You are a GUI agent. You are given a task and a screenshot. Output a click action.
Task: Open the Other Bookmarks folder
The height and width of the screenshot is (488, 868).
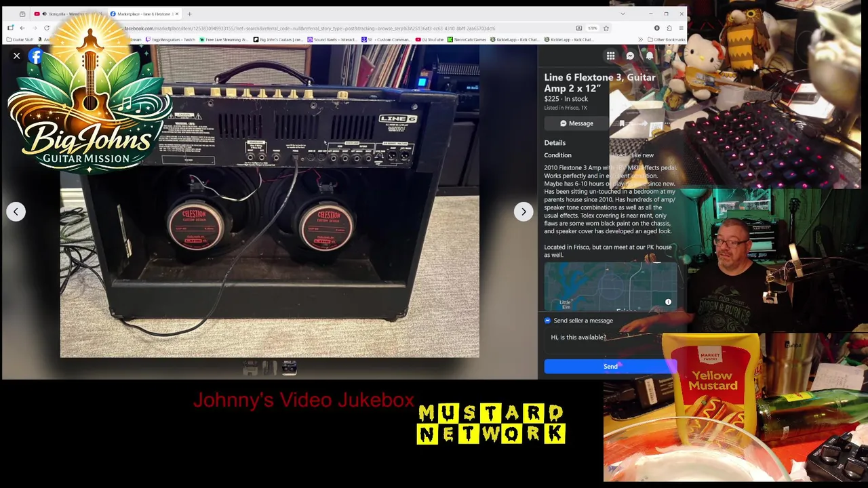pyautogui.click(x=666, y=39)
